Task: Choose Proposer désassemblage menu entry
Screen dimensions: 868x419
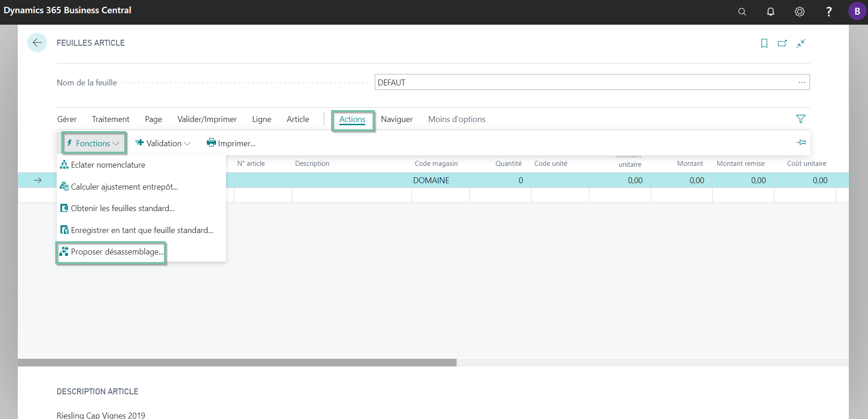Action: [x=111, y=252]
